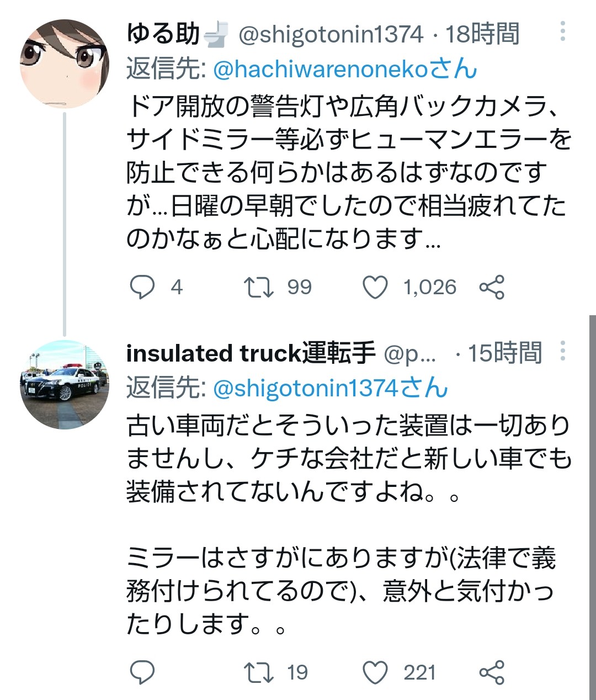The height and width of the screenshot is (700, 596).
Task: Retweet ゆる助's tweet with 99 retweets
Action: [x=259, y=287]
